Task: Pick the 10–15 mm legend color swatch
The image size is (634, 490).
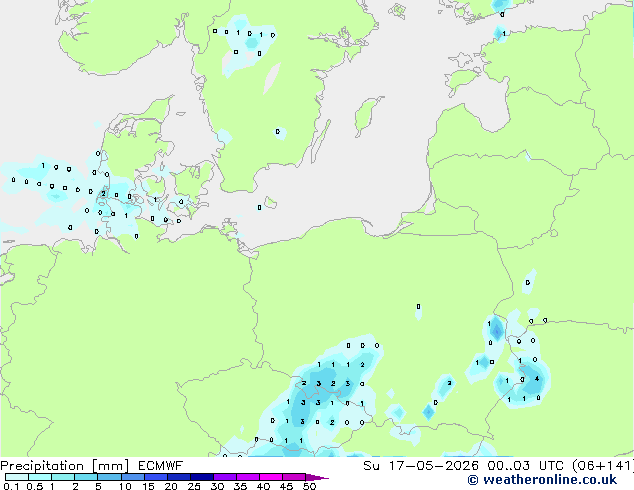Action: pyautogui.click(x=132, y=477)
